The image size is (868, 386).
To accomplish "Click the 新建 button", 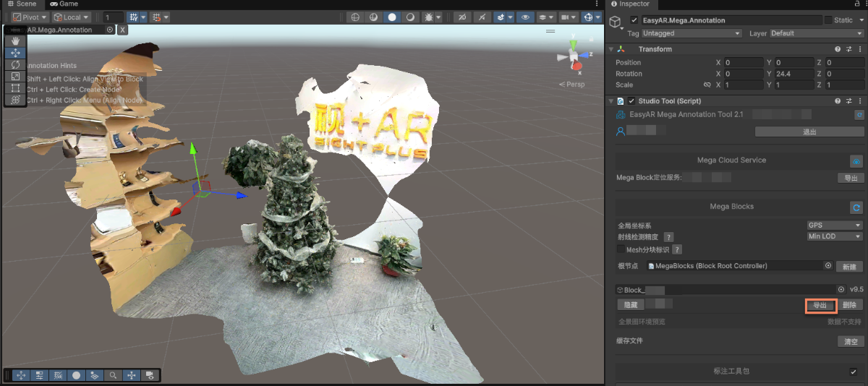I will tap(850, 267).
